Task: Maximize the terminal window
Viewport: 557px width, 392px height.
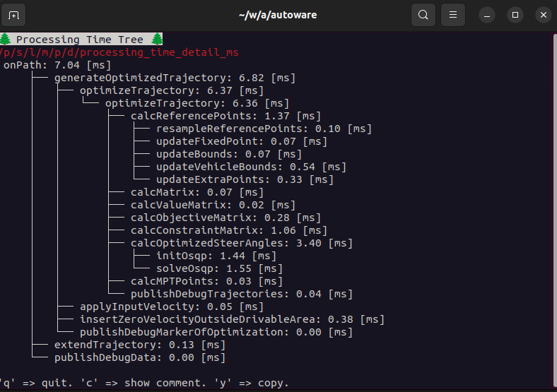Action: (x=515, y=15)
